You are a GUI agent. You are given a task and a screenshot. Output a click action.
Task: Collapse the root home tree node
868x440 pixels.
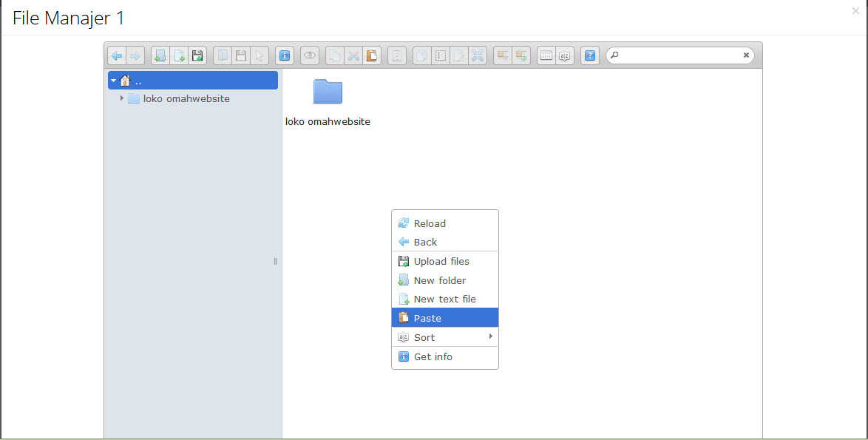[x=113, y=81]
